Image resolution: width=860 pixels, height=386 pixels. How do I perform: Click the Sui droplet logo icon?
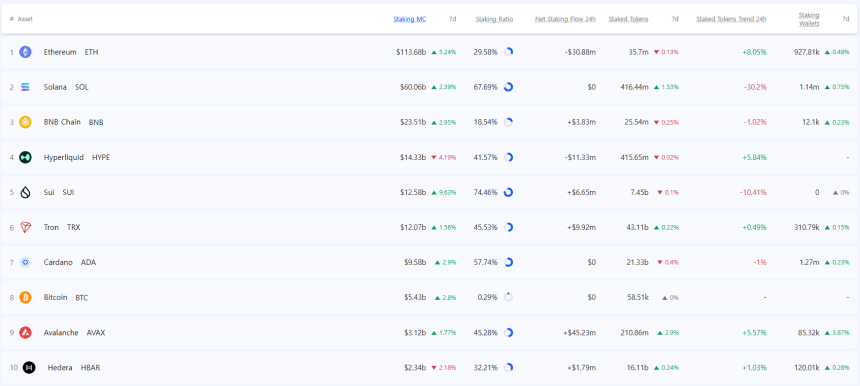pos(25,192)
